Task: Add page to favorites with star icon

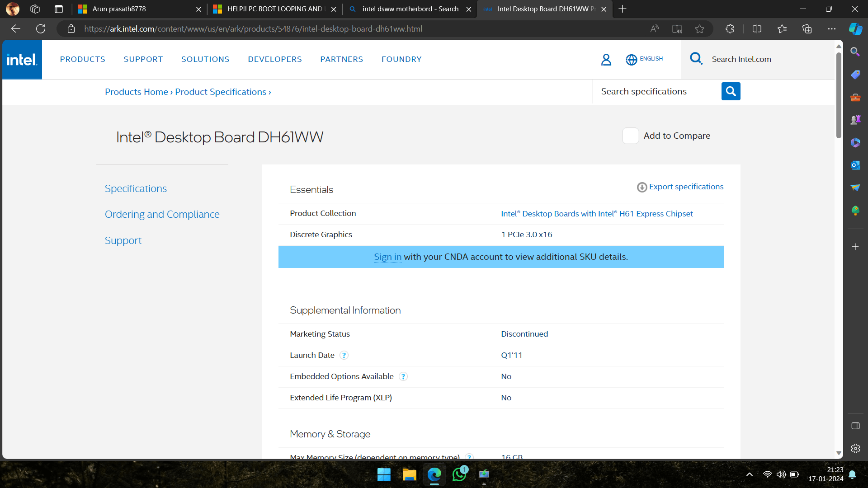Action: (x=699, y=29)
